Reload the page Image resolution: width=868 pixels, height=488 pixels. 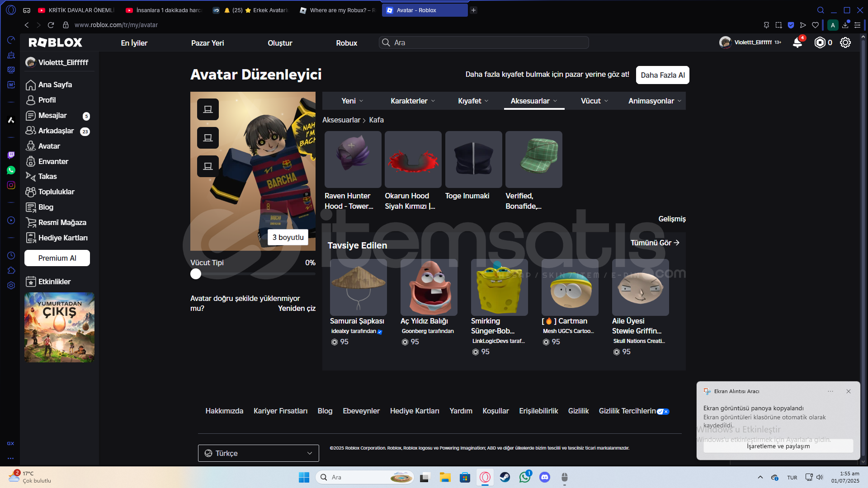tap(51, 25)
